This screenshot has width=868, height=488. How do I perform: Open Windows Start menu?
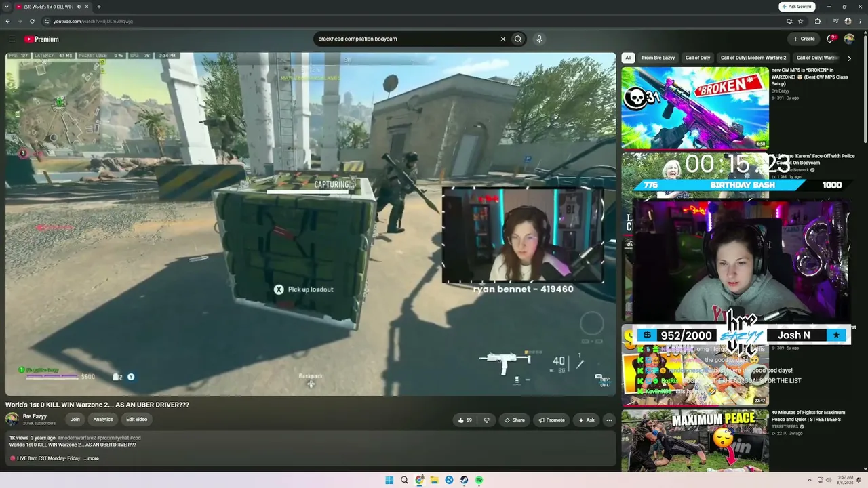(x=389, y=480)
